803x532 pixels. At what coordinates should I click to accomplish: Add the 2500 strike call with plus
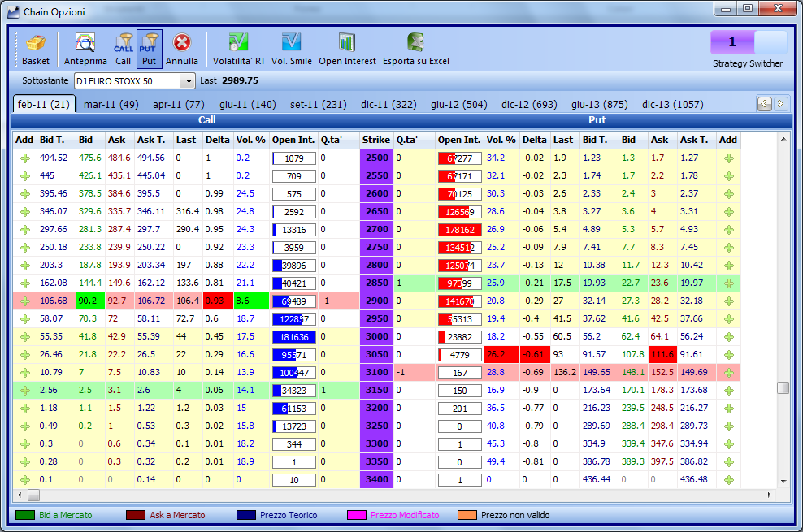click(x=24, y=158)
